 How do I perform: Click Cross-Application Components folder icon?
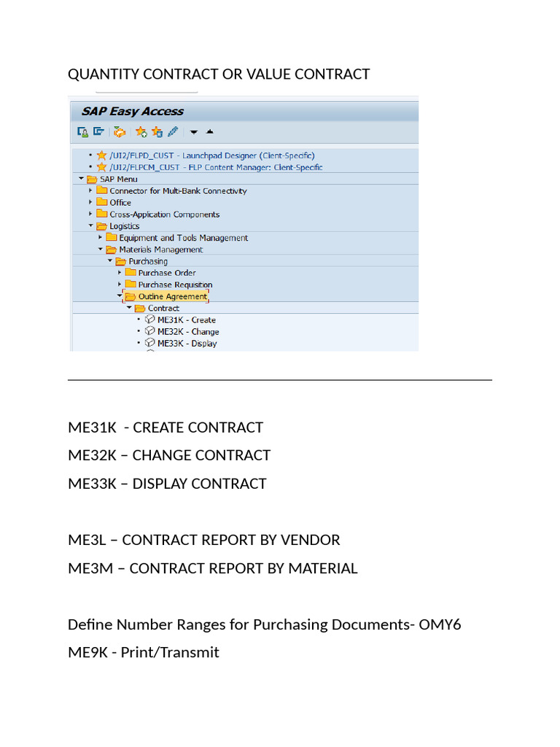click(102, 214)
